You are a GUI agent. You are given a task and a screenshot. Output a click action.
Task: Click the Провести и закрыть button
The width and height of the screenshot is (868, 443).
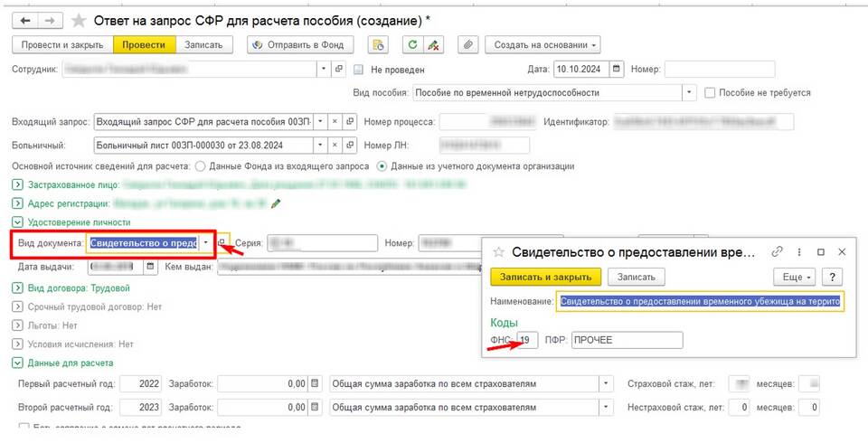[63, 44]
